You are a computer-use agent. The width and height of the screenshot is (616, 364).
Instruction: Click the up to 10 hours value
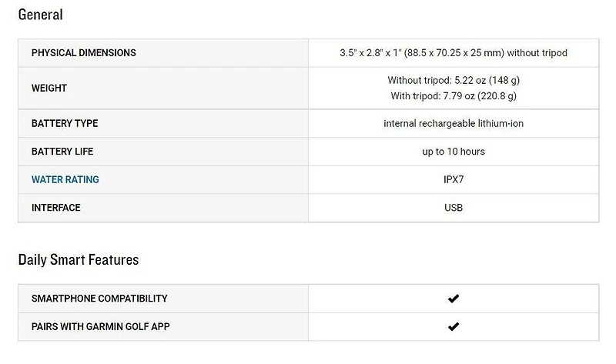click(454, 152)
